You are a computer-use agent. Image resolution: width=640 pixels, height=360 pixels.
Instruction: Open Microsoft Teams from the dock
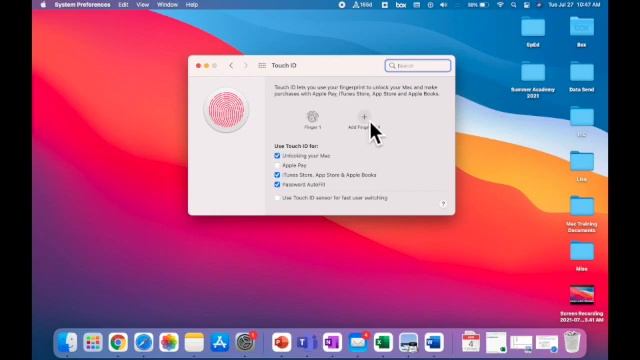click(x=307, y=342)
